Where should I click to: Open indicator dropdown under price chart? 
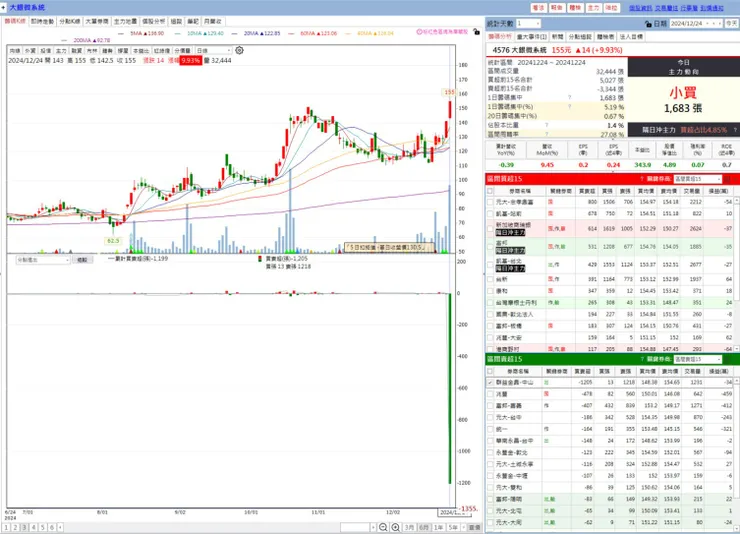43,260
